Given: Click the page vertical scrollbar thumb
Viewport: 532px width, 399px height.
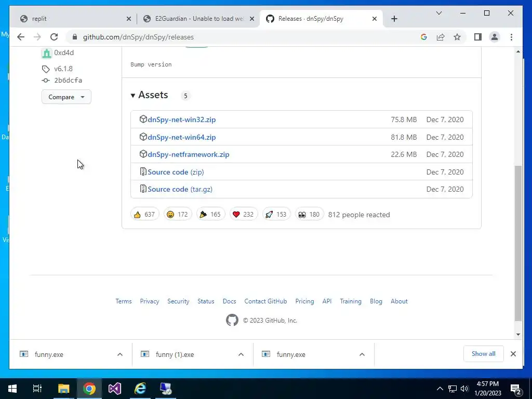Looking at the screenshot, I should [x=518, y=243].
